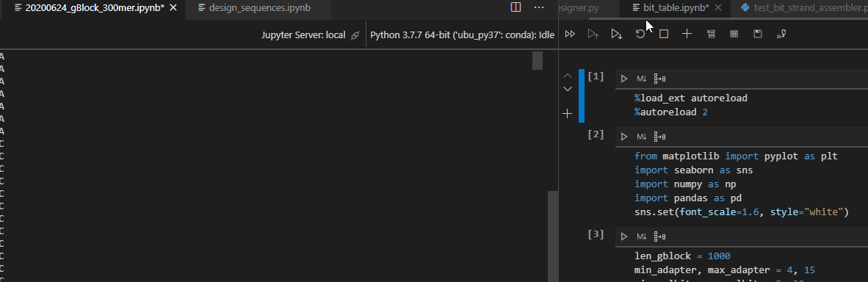The width and height of the screenshot is (868, 282).
Task: Click the left notebook output scrollbar thumb
Action: tap(538, 61)
